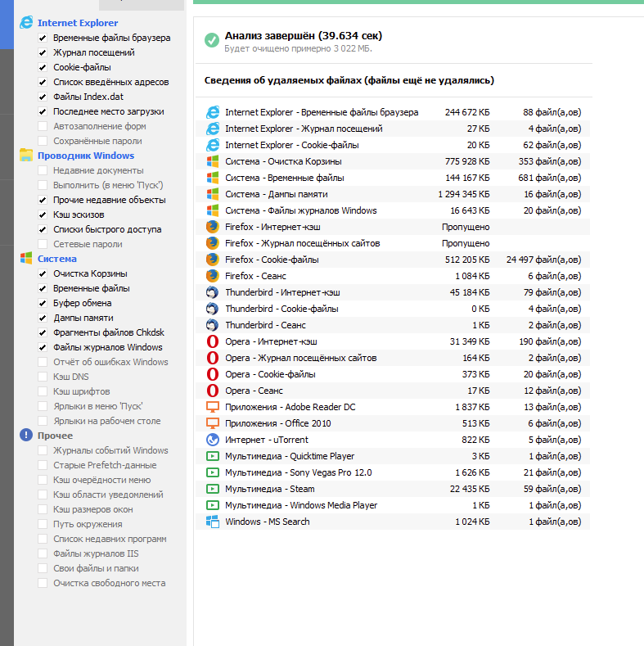Click IE icon of Cookie-файлы result row
Viewport: 644px width, 646px height.
pyautogui.click(x=213, y=145)
